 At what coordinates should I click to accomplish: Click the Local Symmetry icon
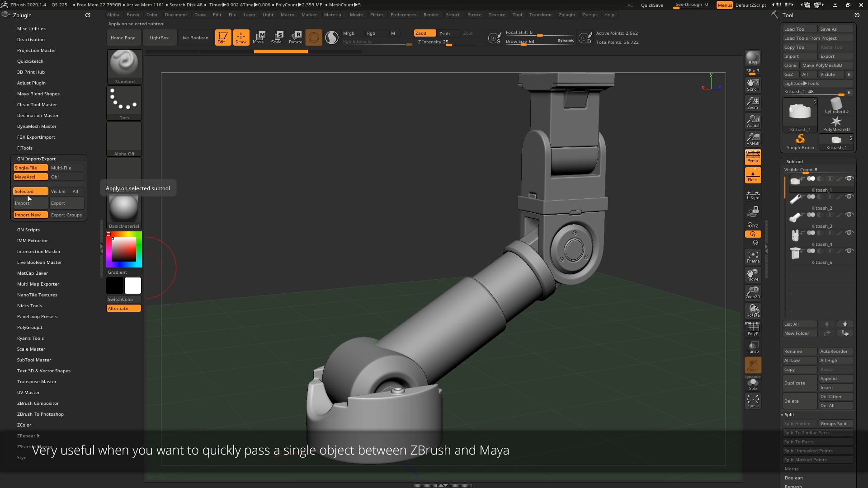click(x=753, y=193)
